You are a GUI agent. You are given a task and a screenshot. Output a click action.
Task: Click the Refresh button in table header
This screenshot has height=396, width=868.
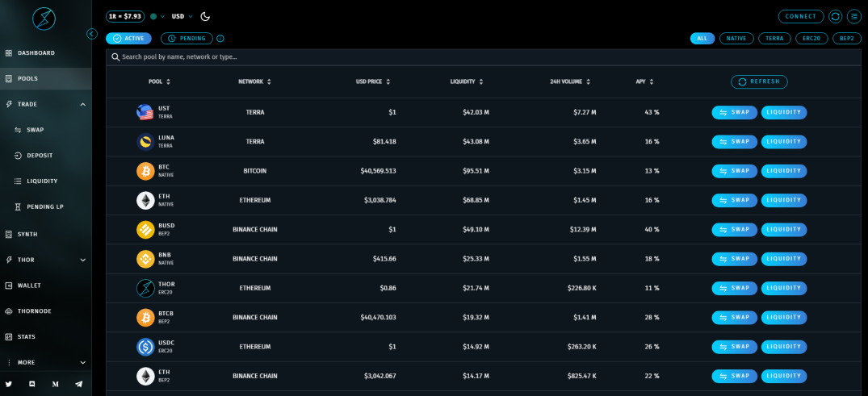click(760, 81)
